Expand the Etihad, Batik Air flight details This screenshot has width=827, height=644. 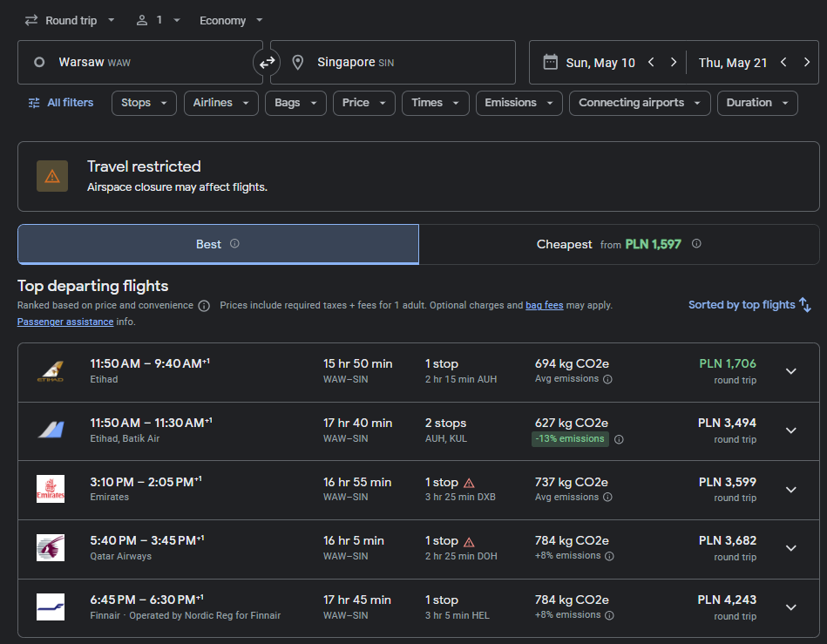[x=791, y=430]
